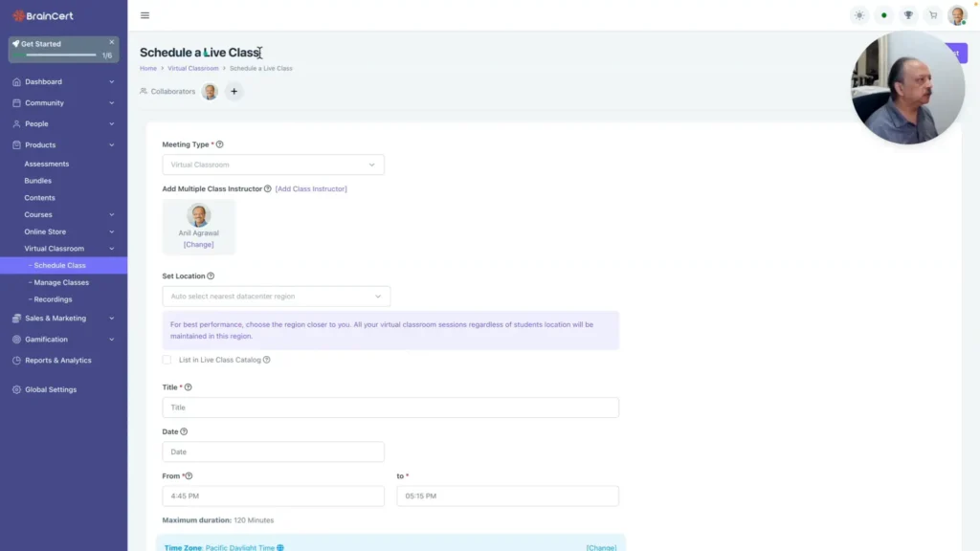Click the Global Settings gear icon
The height and width of the screenshot is (551, 980).
pos(17,390)
